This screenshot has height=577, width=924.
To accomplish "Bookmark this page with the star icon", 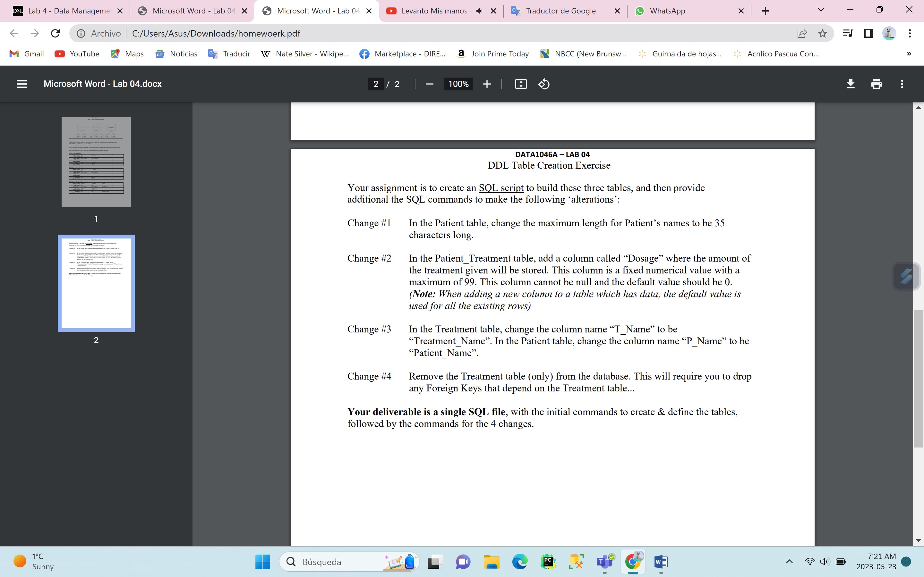I will 822,34.
